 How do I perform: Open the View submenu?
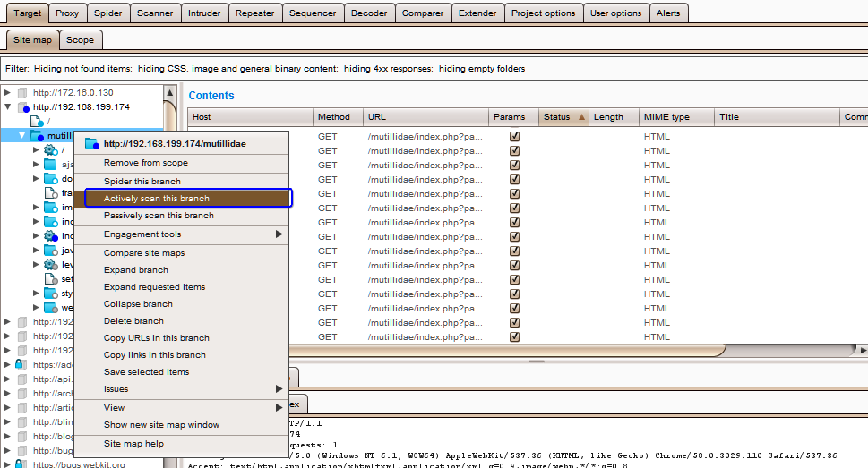click(x=181, y=408)
